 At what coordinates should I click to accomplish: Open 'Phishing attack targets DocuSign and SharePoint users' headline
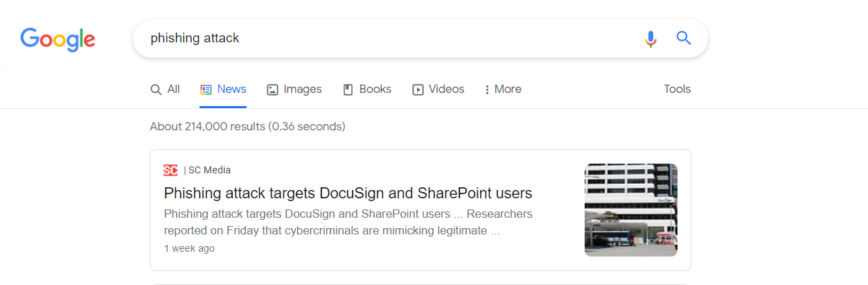pyautogui.click(x=348, y=193)
